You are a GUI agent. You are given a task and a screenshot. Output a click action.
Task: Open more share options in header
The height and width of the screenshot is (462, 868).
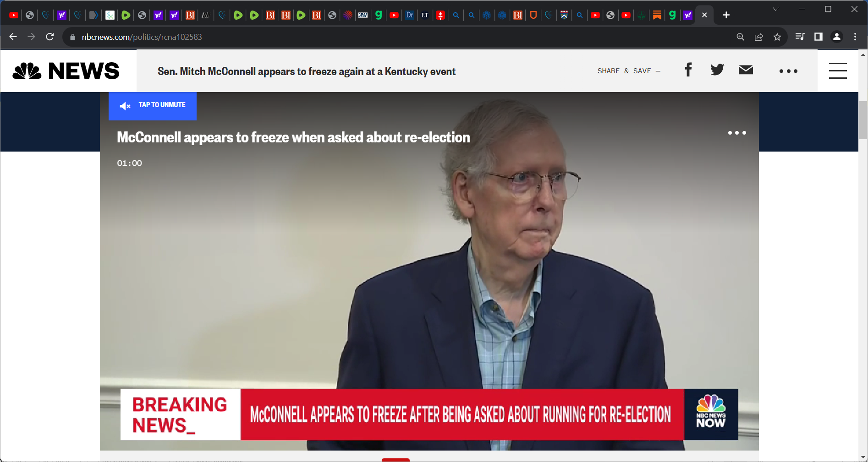pyautogui.click(x=788, y=71)
